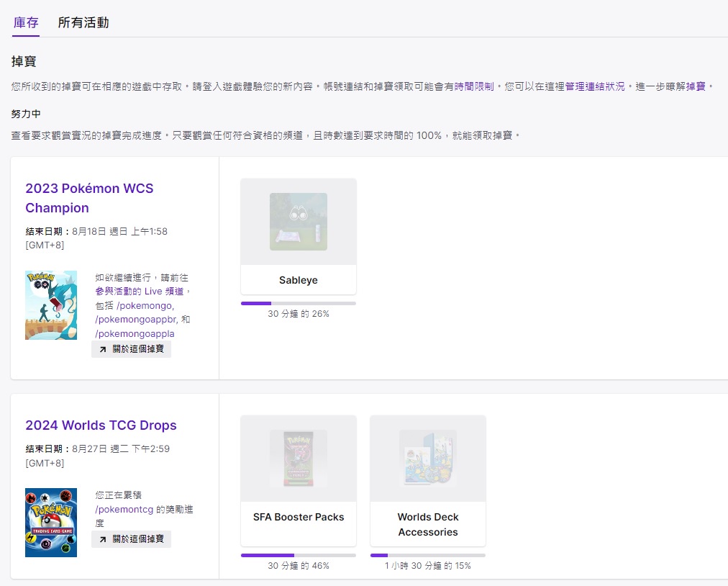Screen dimensions: 728x586
Task: Click the Worlds Deck Accessories drop image
Action: (428, 459)
